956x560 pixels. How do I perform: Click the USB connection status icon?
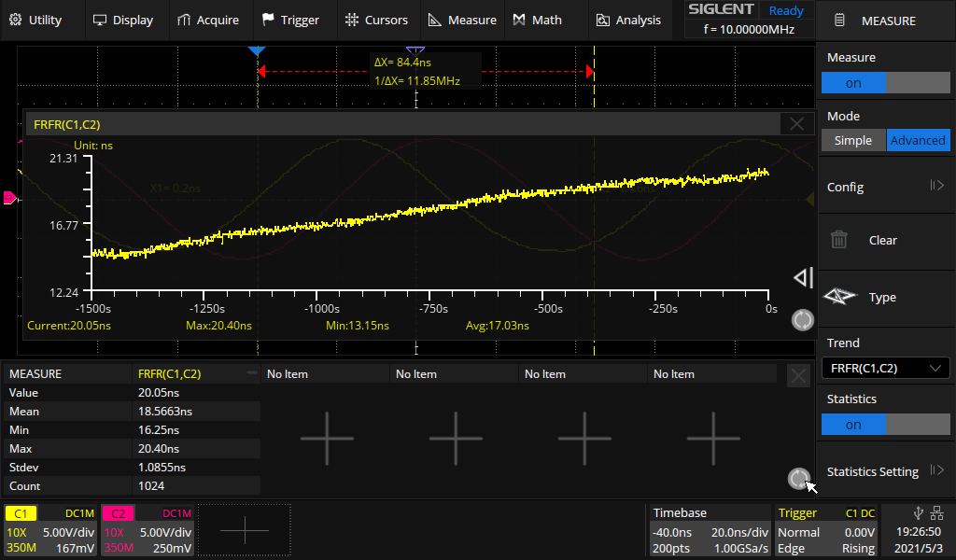tap(919, 512)
